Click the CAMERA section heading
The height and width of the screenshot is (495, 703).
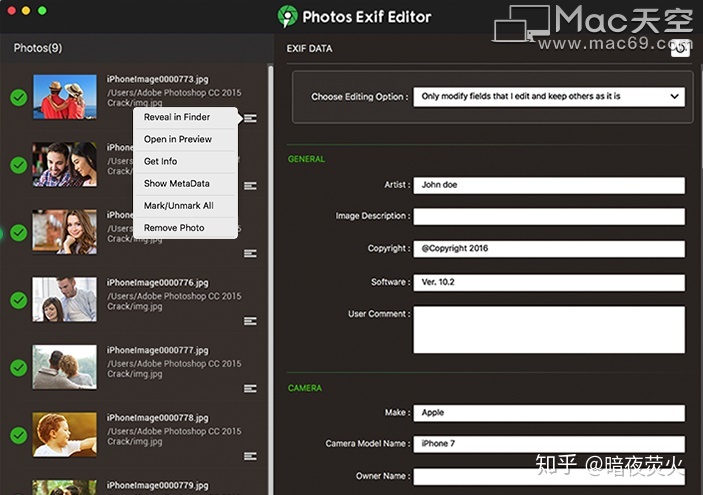point(305,388)
